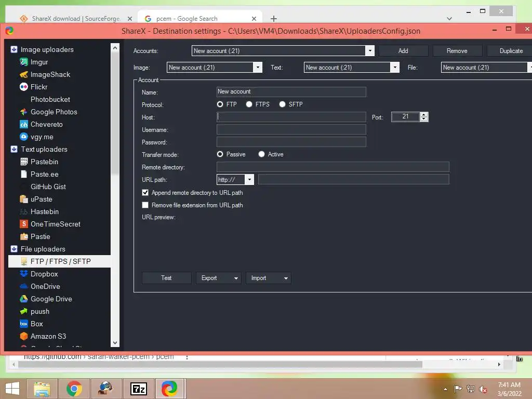The width and height of the screenshot is (532, 399).
Task: Click the Username input field
Action: (x=291, y=129)
